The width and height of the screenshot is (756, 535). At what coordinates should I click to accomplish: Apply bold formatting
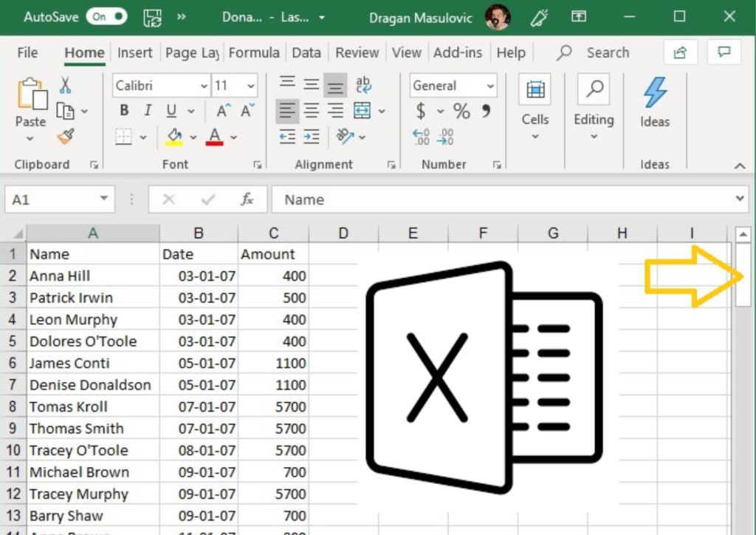tap(123, 110)
